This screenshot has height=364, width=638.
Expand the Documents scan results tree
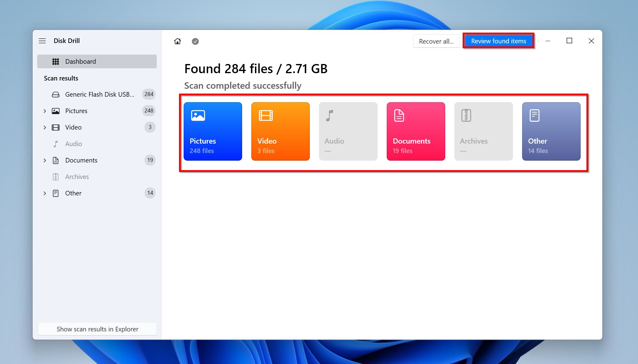coord(44,160)
